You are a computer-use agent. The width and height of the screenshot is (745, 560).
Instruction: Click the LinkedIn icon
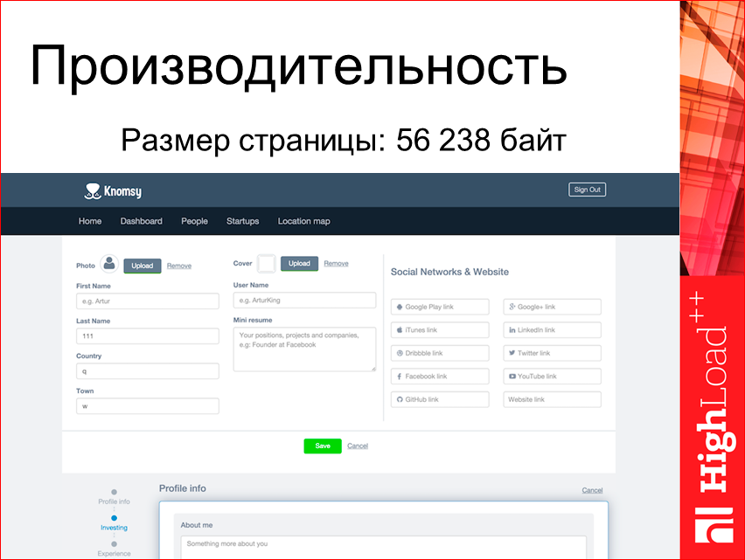(511, 329)
